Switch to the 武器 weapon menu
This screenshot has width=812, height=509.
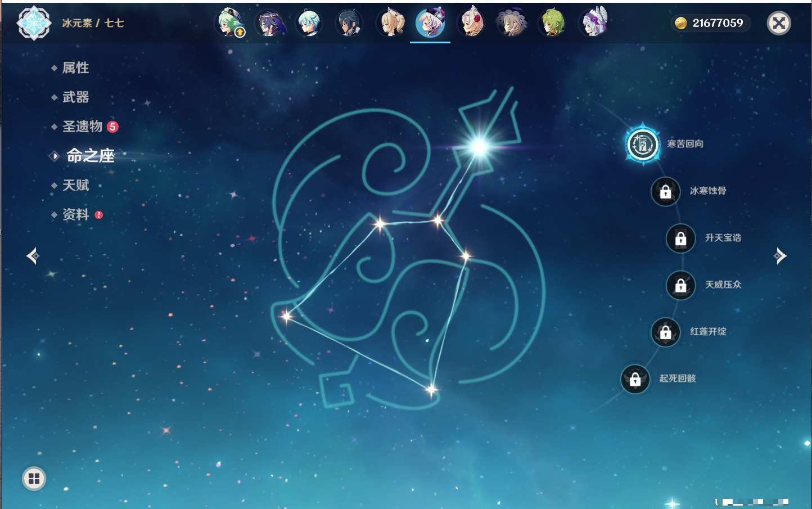pos(75,97)
